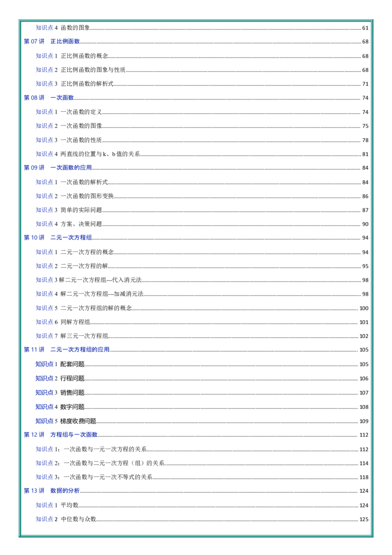This screenshot has height=555, width=392.
Task: Open 知识点2 行程问题
Action: pyautogui.click(x=202, y=378)
